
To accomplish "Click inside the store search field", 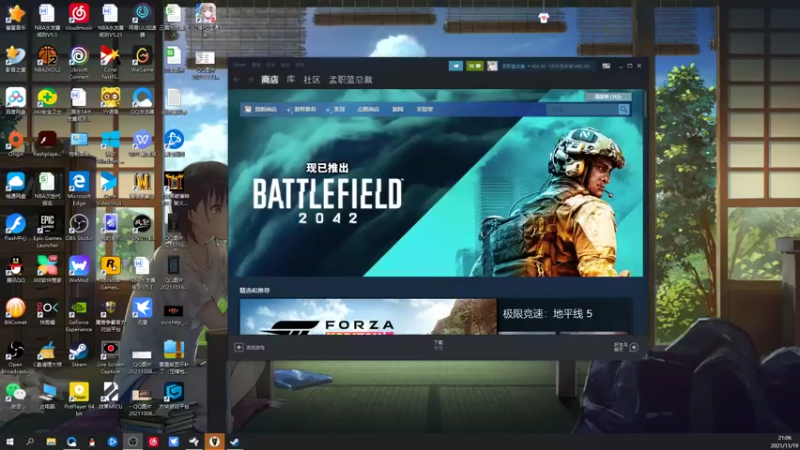I will [582, 109].
